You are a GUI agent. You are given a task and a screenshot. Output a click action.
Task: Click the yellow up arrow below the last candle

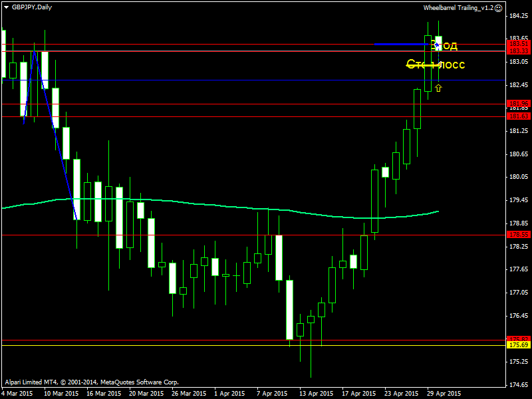click(438, 88)
